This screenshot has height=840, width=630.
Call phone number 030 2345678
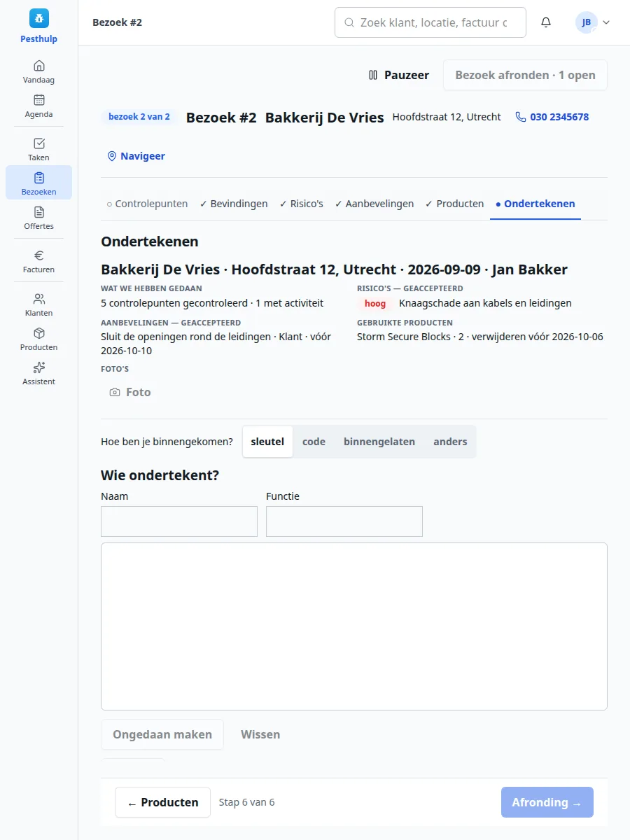[x=552, y=117]
